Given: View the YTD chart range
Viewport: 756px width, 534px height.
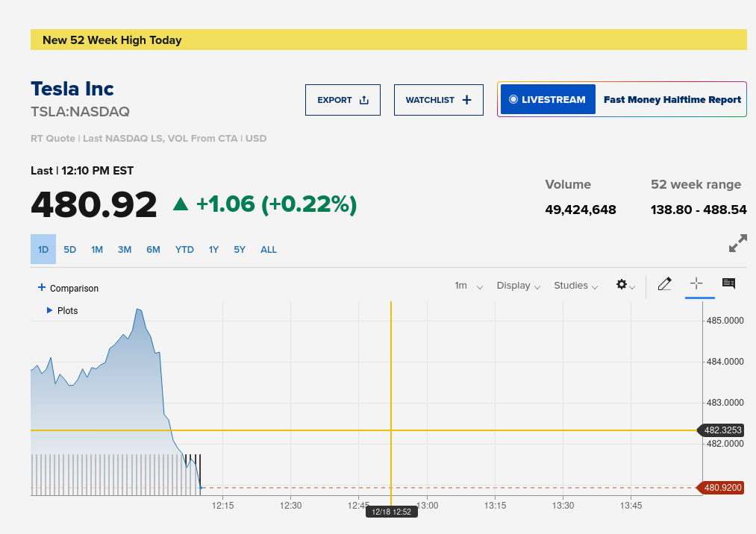Looking at the screenshot, I should (184, 250).
